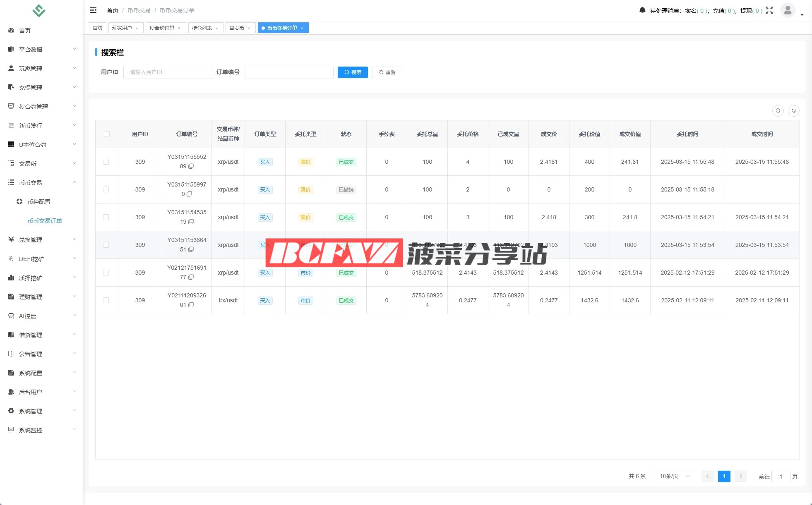Viewport: 812px width, 505px height.
Task: Select the first order row checkbox
Action: [106, 162]
